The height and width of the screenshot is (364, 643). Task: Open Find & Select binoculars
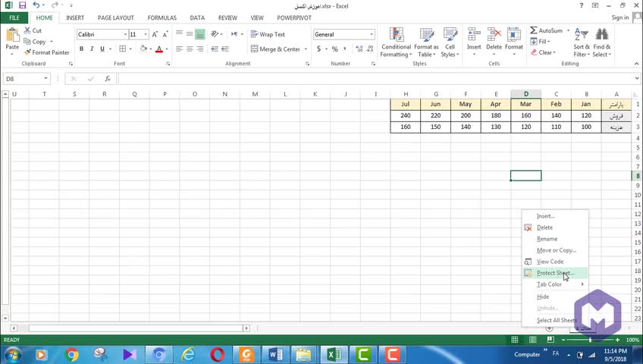point(602,42)
